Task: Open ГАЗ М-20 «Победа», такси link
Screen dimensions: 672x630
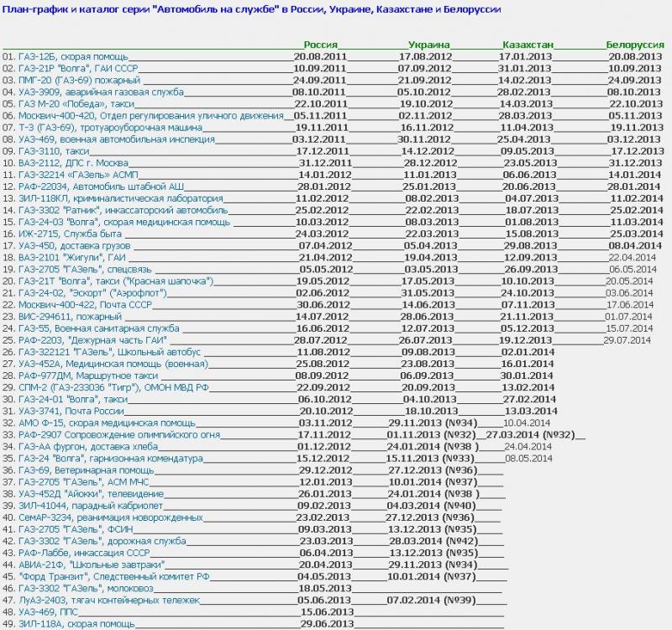Action: point(76,103)
